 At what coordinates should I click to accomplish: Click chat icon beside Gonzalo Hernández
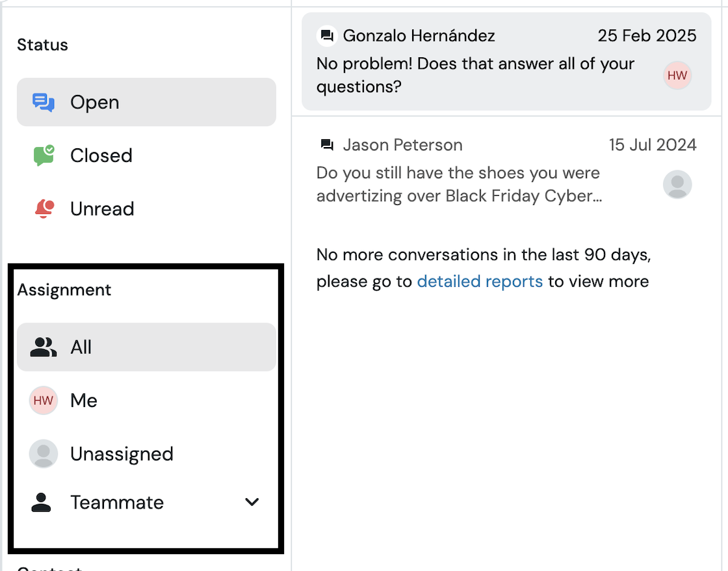(327, 36)
